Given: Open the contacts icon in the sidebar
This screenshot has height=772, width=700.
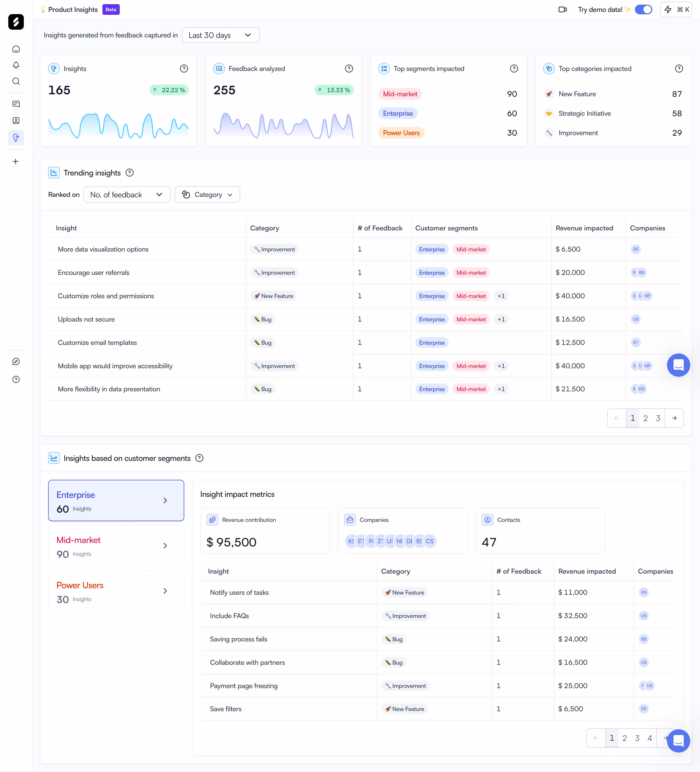Looking at the screenshot, I should (16, 121).
